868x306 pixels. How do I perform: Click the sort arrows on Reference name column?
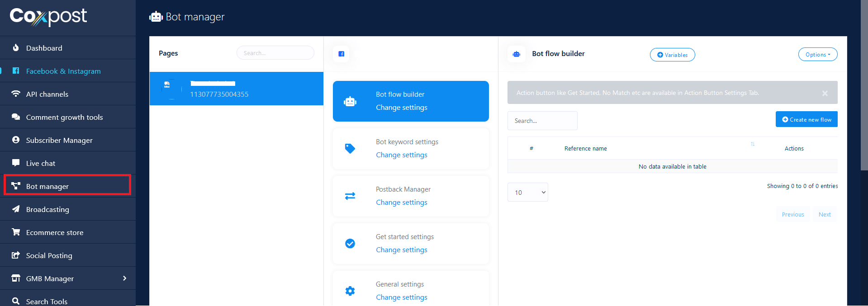coord(753,144)
